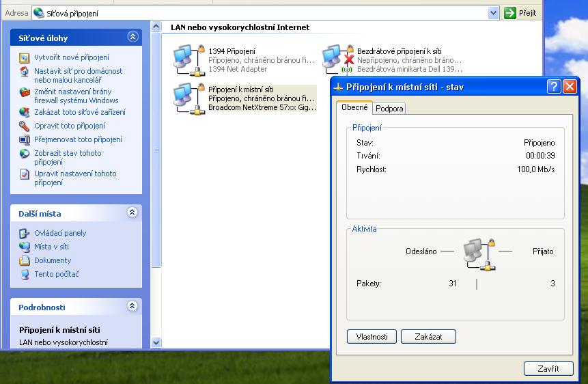Viewport: 588px width, 384px height.
Task: Click the Zavřít button
Action: pos(548,368)
